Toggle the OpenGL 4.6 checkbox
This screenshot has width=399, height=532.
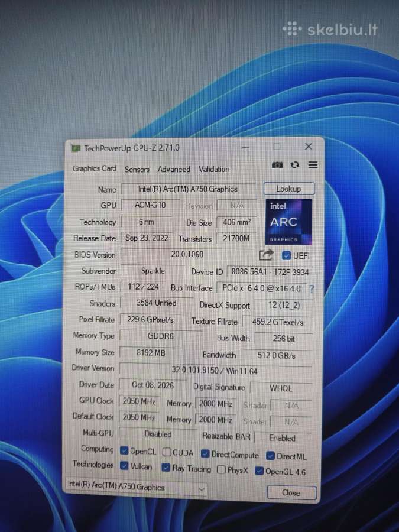259,471
